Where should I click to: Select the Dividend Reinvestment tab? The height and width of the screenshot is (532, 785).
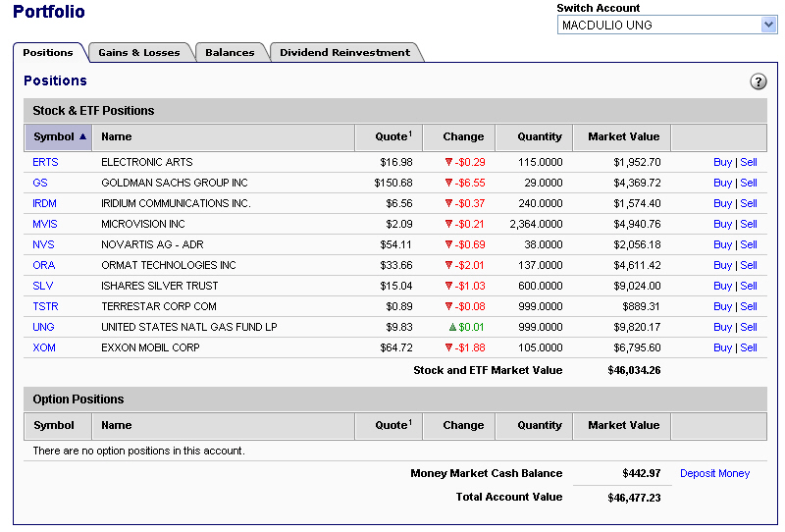coord(344,53)
